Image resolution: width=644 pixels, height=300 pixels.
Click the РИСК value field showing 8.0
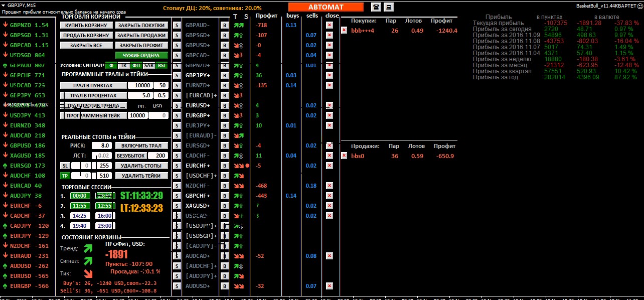pyautogui.click(x=104, y=145)
